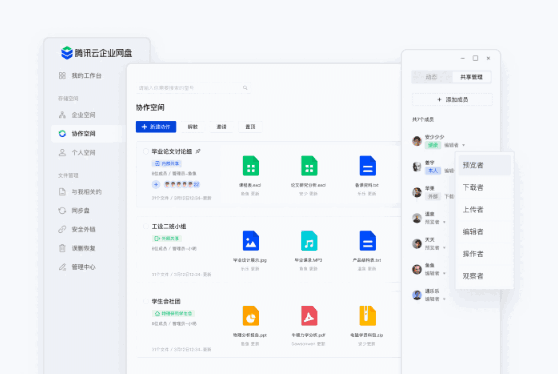The width and height of the screenshot is (558, 374).
Task: Click the 置顶 button
Action: [250, 127]
